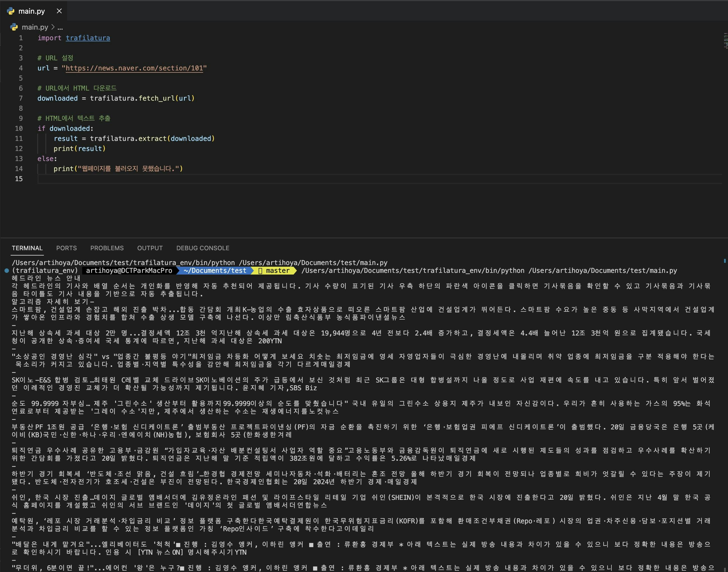
Task: Click the blue terminal command status dot
Action: [7, 271]
